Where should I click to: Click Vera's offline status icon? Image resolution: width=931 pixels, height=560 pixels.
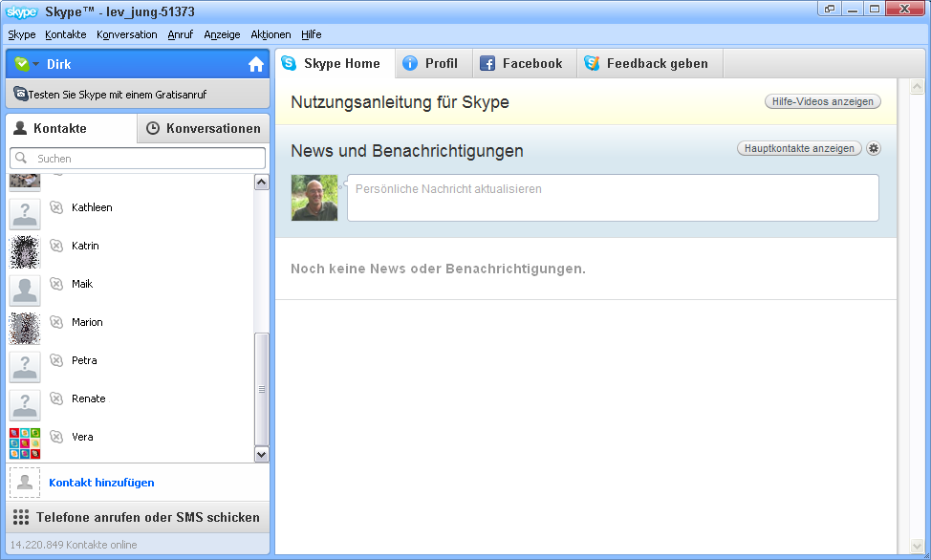point(56,437)
